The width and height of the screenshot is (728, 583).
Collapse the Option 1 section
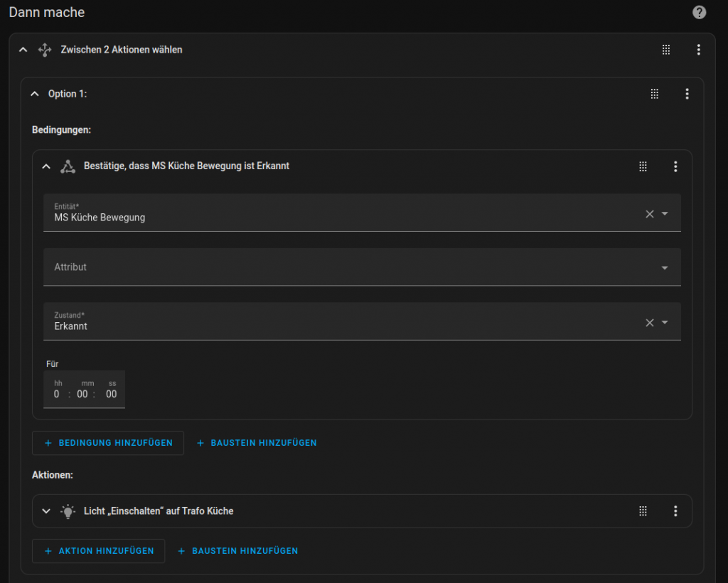35,94
